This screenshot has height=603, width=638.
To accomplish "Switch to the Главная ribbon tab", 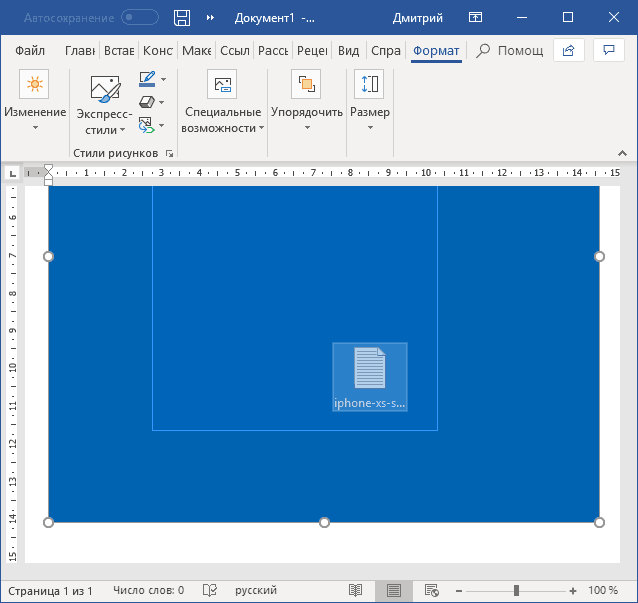I will pyautogui.click(x=80, y=51).
